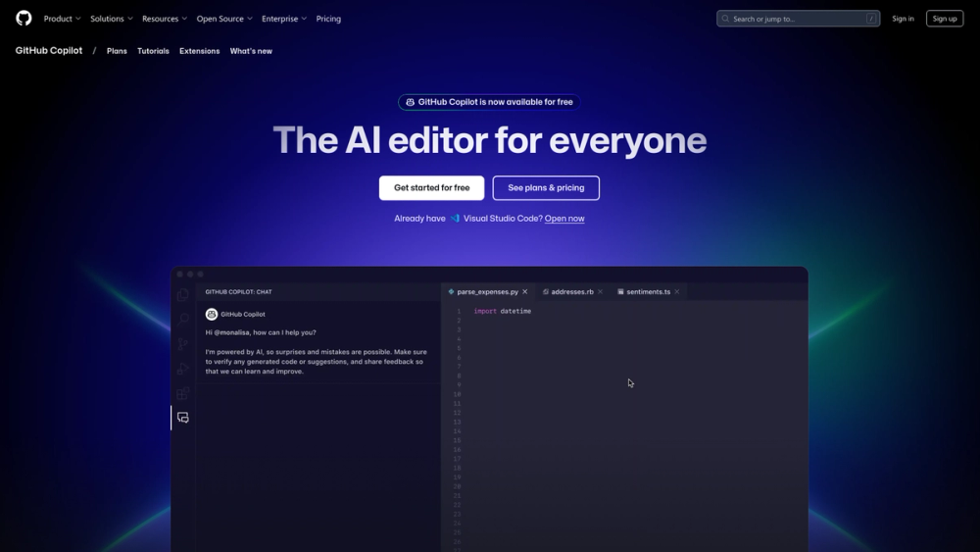Expand the Solutions menu
The height and width of the screenshot is (552, 980).
pyautogui.click(x=112, y=19)
